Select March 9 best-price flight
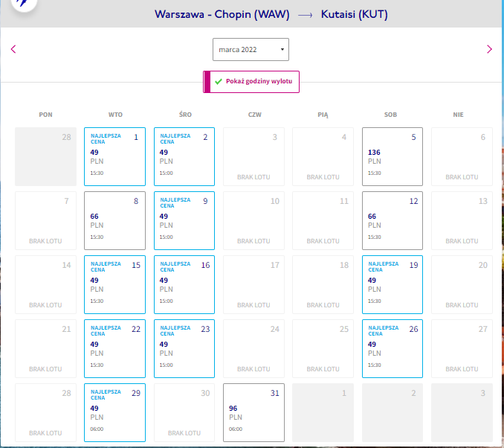Image resolution: width=504 pixels, height=448 pixels. (x=184, y=221)
